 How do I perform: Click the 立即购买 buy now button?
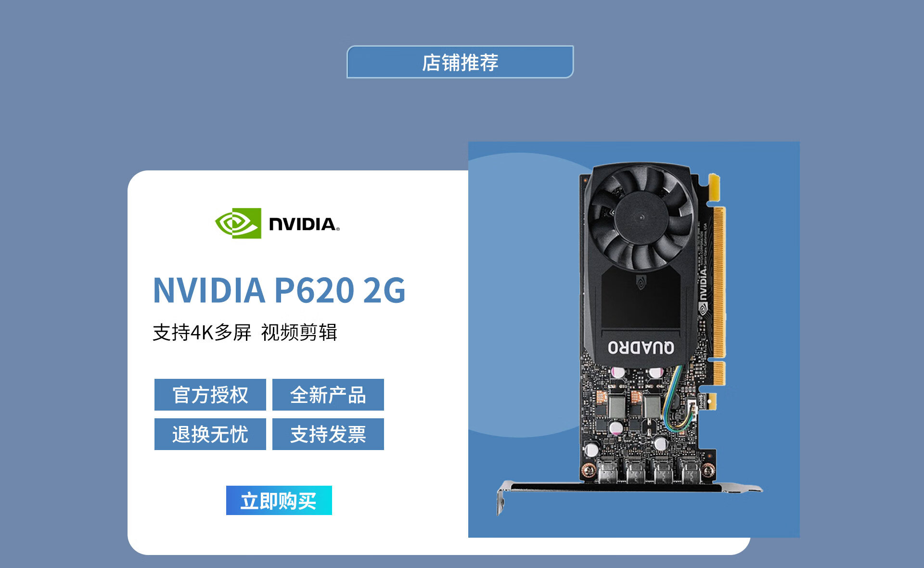click(x=279, y=501)
